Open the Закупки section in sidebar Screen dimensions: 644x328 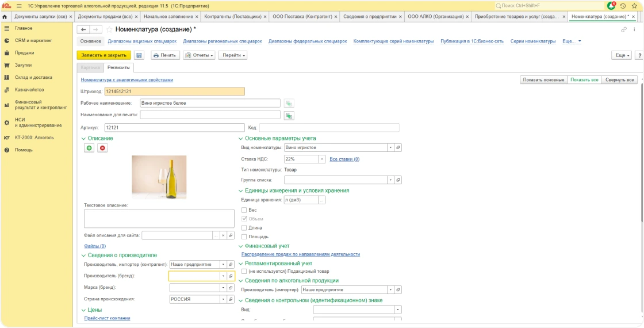pos(23,65)
